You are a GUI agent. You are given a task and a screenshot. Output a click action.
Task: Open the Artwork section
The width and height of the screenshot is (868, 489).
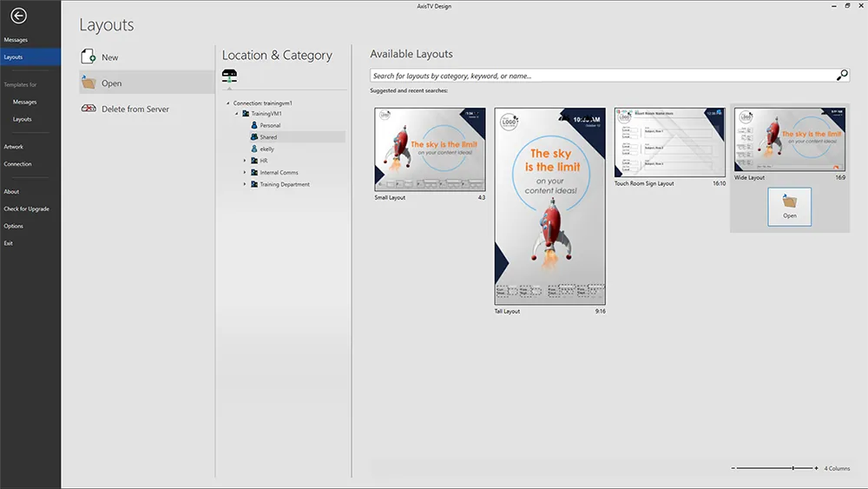13,147
